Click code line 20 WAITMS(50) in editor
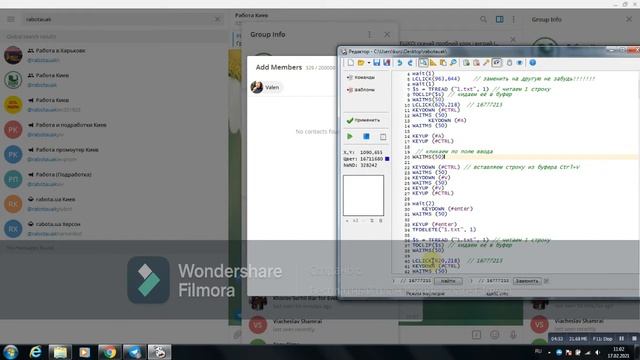 coord(428,157)
